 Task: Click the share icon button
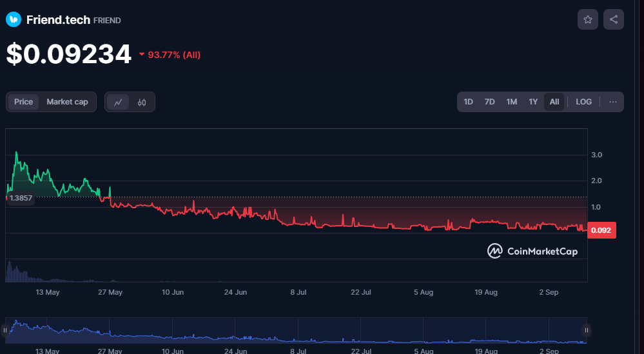tap(614, 19)
